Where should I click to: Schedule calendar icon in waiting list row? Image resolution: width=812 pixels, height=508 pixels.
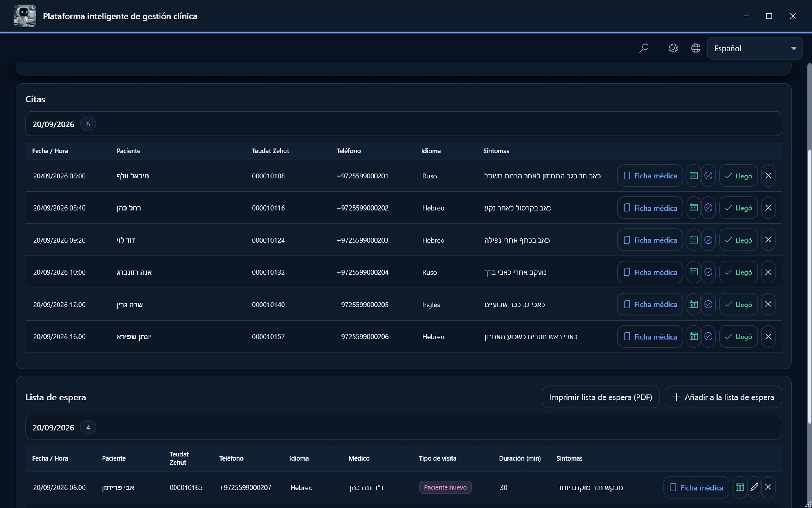click(740, 487)
